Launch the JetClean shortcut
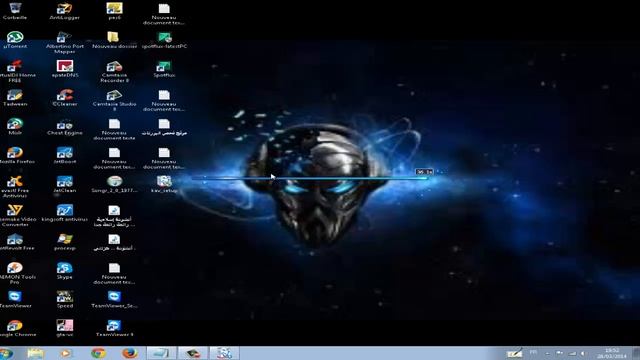This screenshot has width=640, height=360. point(64,184)
